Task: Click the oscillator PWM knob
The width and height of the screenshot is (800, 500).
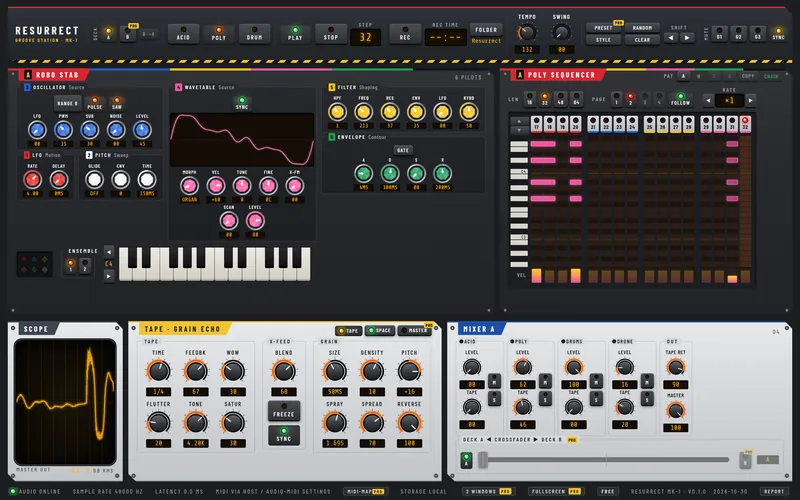Action: 63,130
